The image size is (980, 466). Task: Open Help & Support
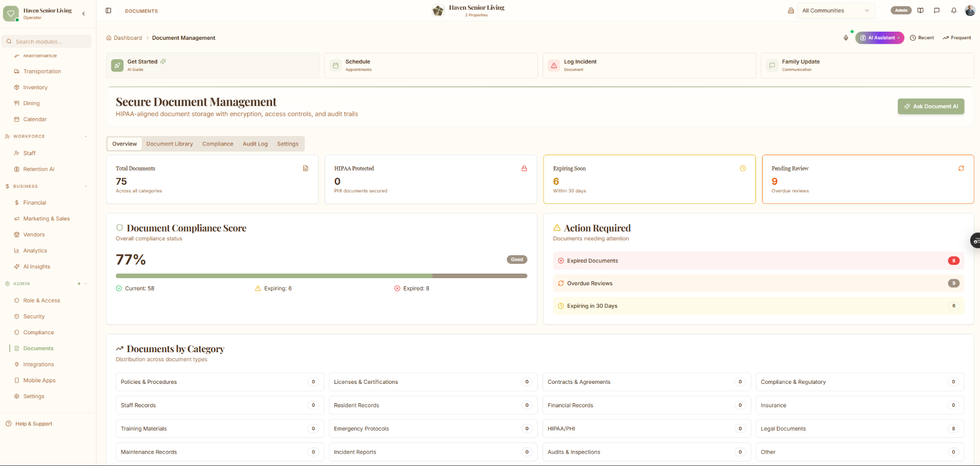(34, 424)
